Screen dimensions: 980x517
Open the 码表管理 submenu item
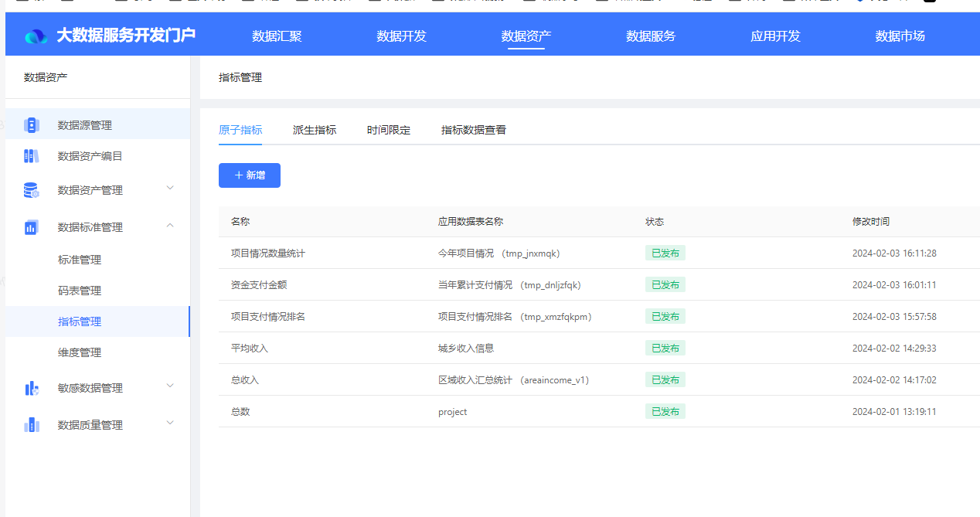pyautogui.click(x=80, y=291)
